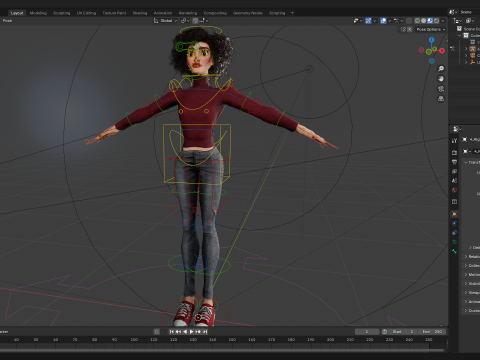Click frame 100 on the timeline ruler

[x=134, y=339]
